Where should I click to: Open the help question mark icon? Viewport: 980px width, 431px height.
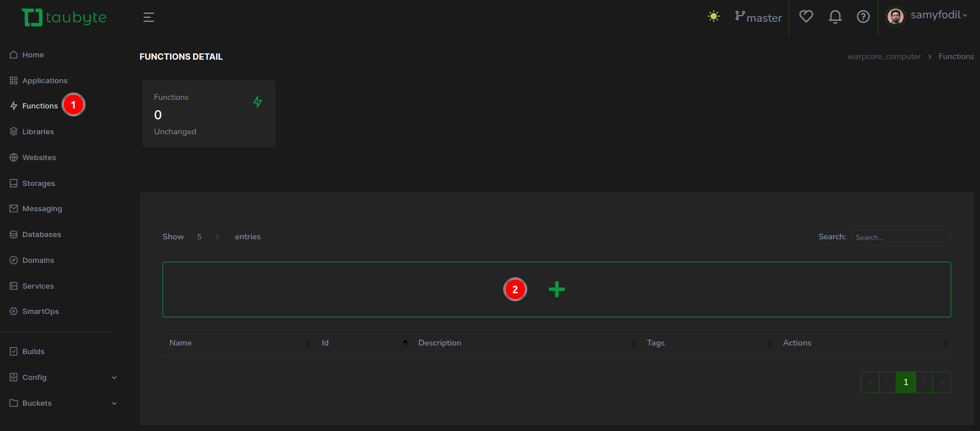point(863,17)
